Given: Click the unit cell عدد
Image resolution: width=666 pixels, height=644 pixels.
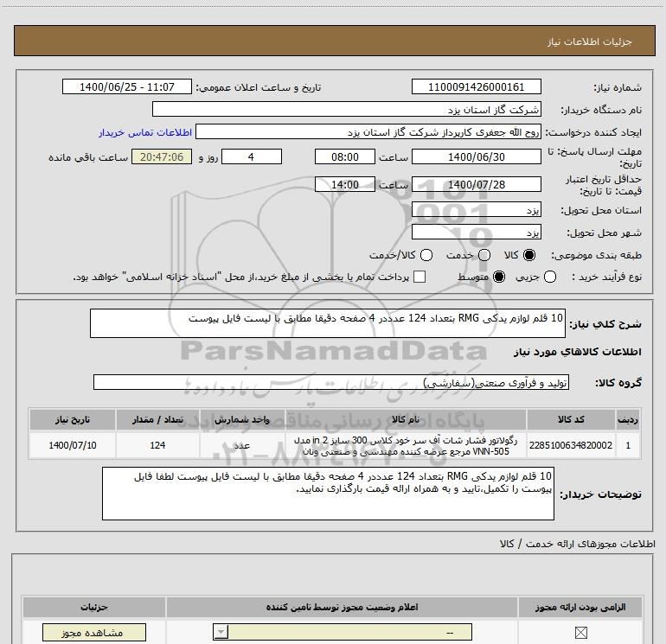Looking at the screenshot, I should [x=241, y=445].
